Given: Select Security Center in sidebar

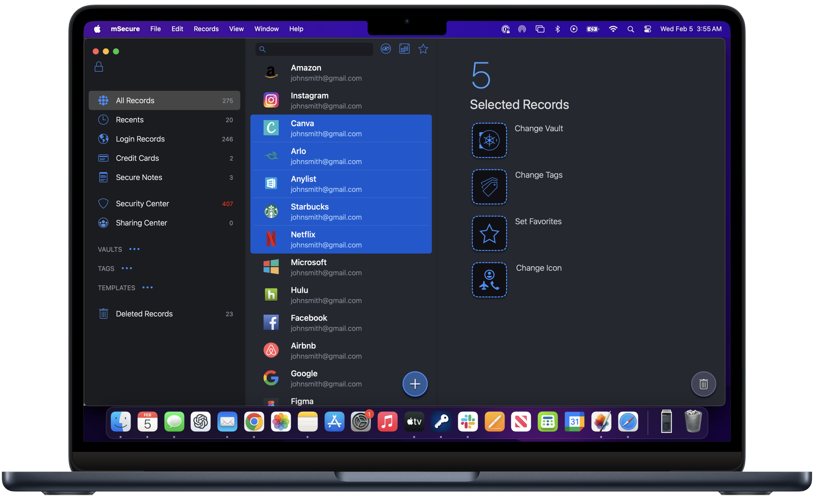Looking at the screenshot, I should pyautogui.click(x=142, y=204).
